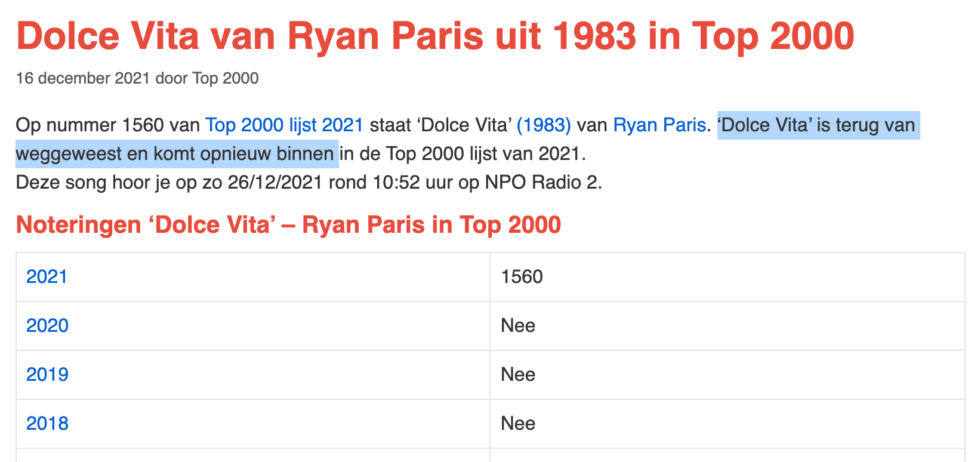Select the 2020 year link in table
The image size is (980, 462).
(47, 325)
